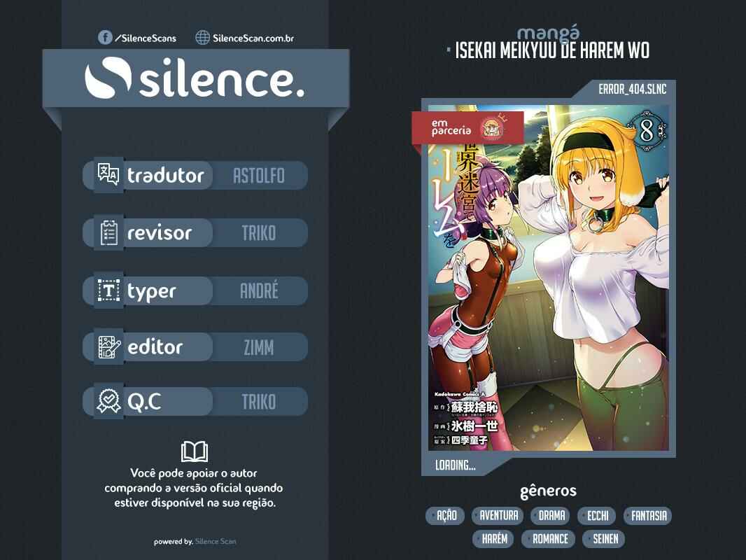This screenshot has width=746, height=560.
Task: Click the Romance genre tag
Action: [549, 539]
